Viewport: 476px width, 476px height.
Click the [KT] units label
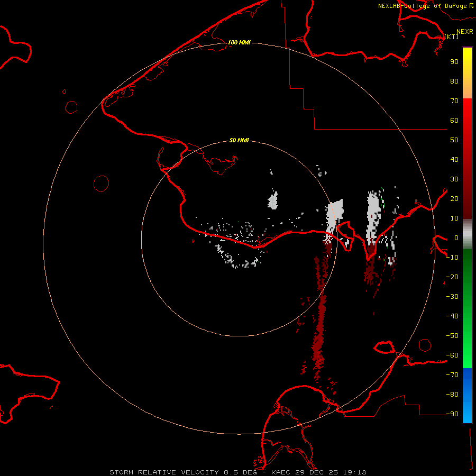[x=452, y=36]
